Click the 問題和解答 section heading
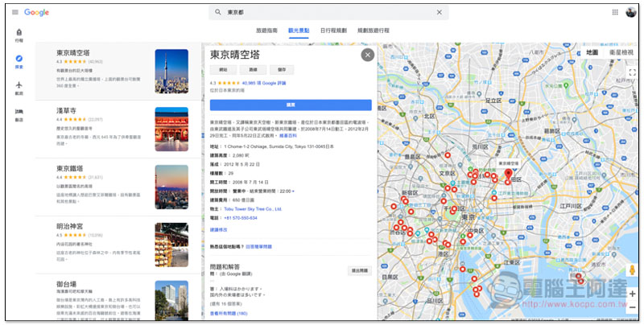This screenshot has height=325, width=644. [x=225, y=267]
